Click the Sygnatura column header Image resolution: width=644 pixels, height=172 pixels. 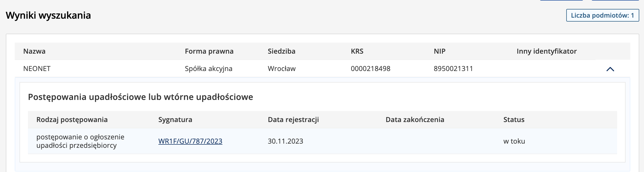point(175,120)
